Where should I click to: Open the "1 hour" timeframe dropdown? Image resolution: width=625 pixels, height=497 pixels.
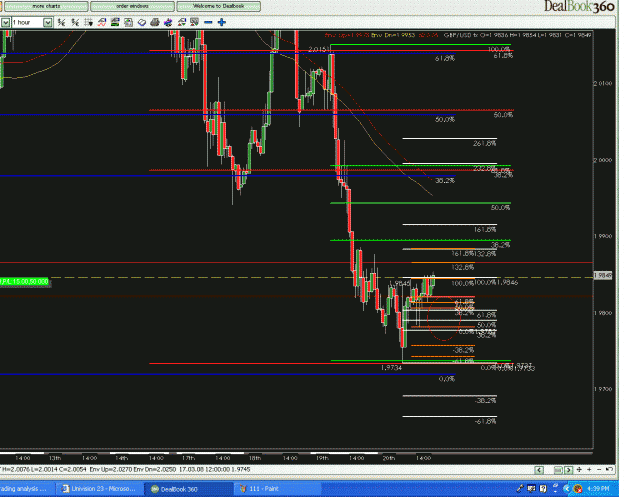click(47, 22)
